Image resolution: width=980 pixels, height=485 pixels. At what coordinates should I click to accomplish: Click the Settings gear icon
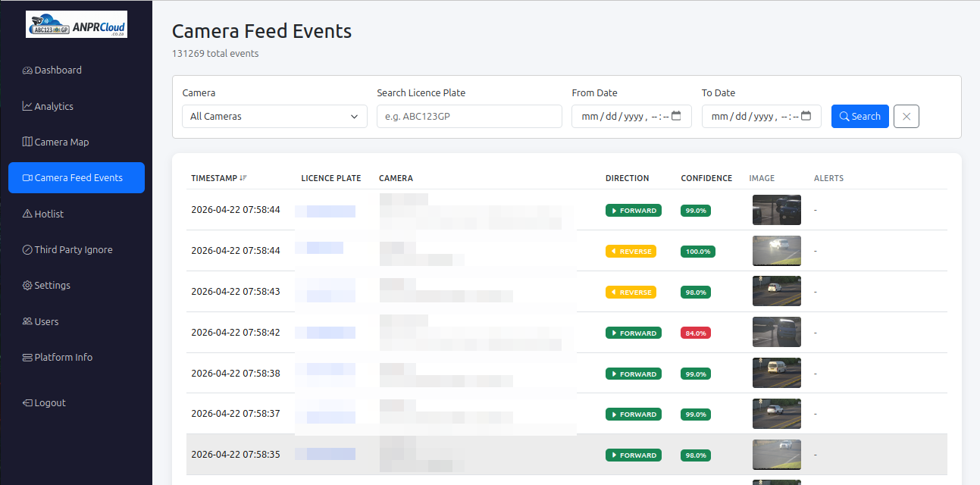point(27,286)
